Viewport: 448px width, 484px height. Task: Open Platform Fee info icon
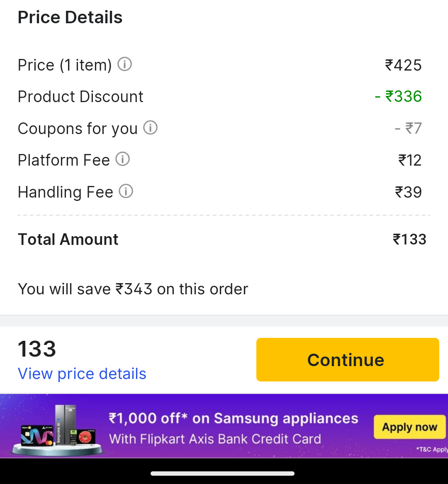(122, 159)
